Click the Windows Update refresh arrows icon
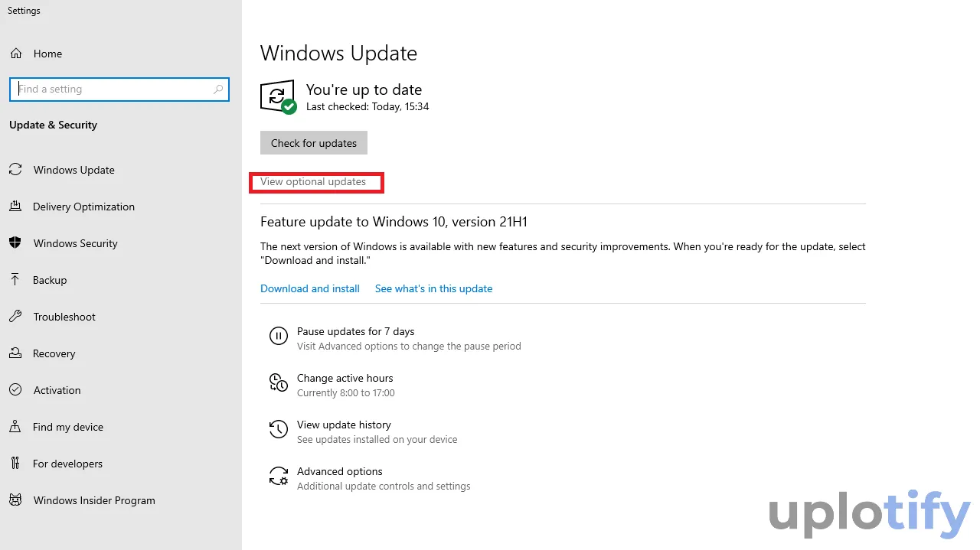The width and height of the screenshot is (980, 550). (15, 170)
